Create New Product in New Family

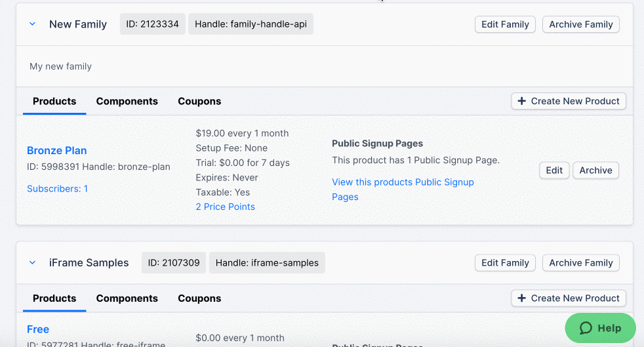[569, 101]
